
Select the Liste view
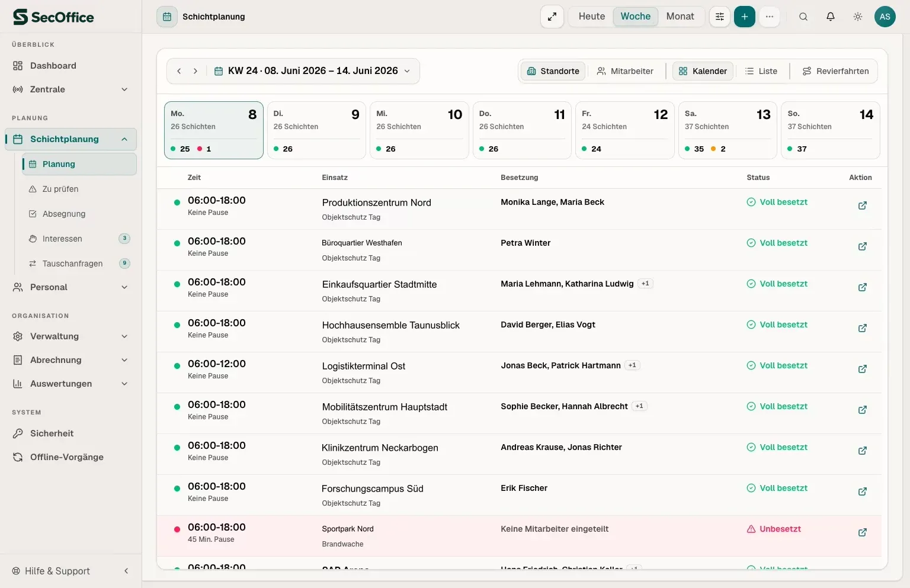761,71
